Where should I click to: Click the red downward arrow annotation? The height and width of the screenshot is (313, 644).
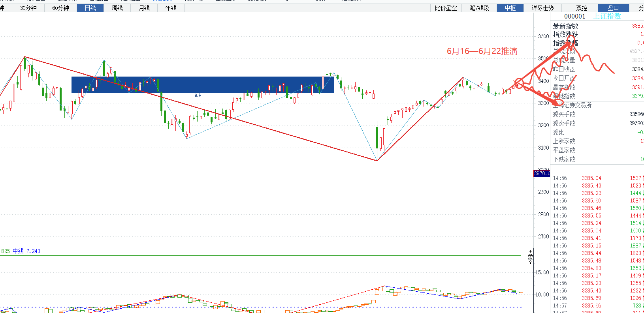[x=545, y=96]
